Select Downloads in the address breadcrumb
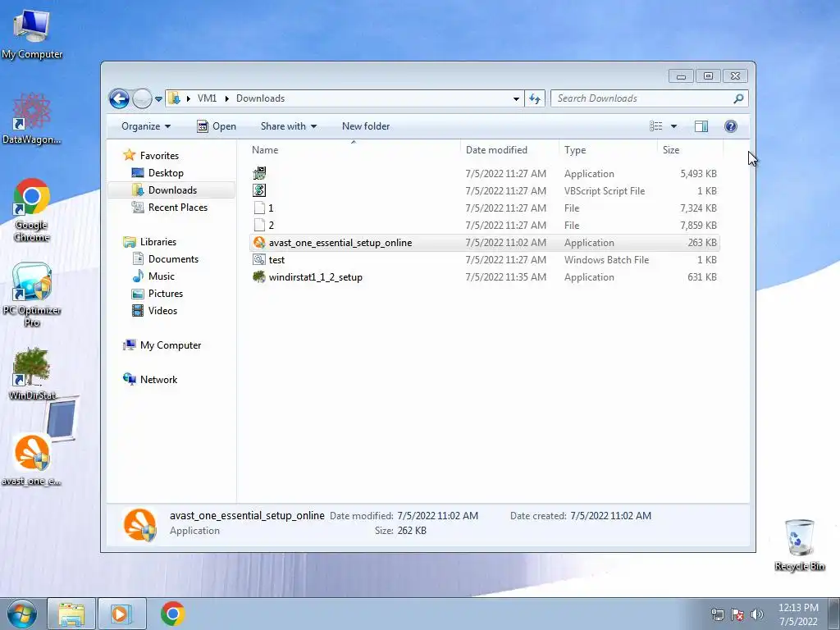 point(260,98)
